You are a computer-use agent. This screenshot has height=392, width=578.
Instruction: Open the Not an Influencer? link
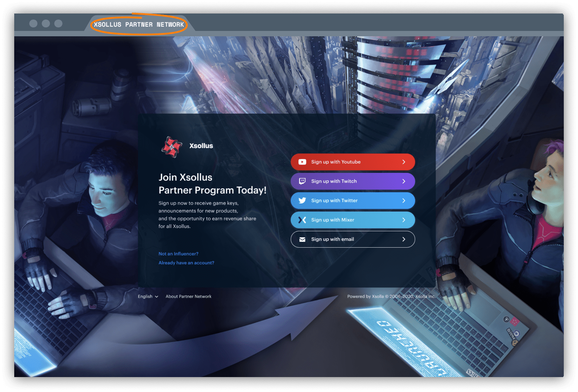point(178,254)
